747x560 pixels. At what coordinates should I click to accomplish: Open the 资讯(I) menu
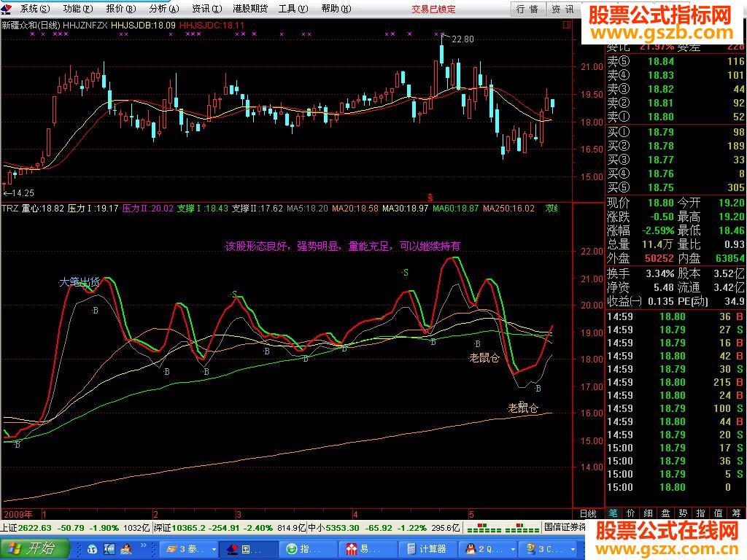206,9
